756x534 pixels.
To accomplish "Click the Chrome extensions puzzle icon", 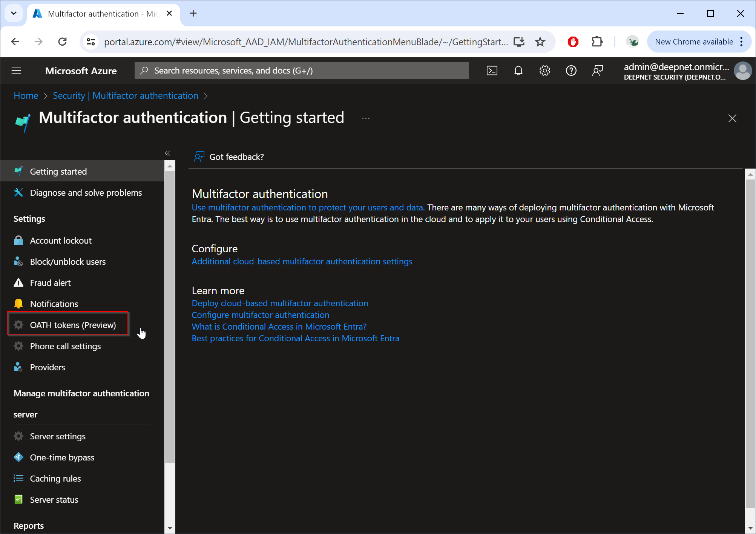I will coord(597,41).
